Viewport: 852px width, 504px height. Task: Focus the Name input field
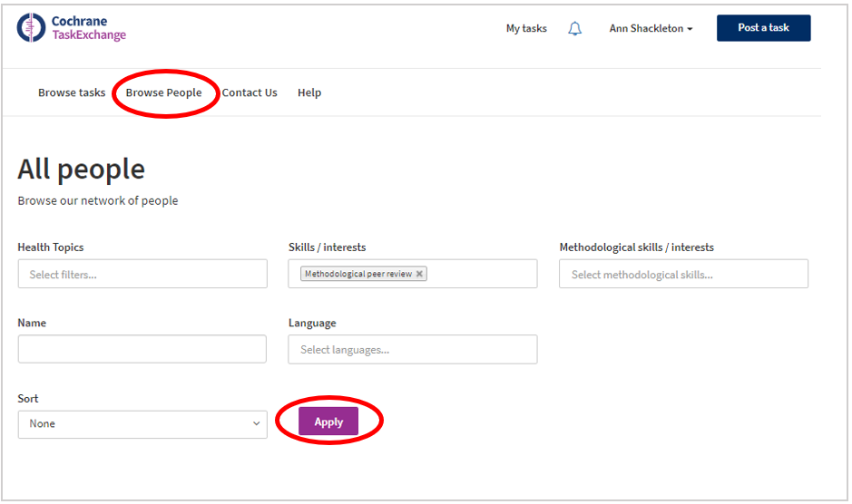(x=142, y=349)
